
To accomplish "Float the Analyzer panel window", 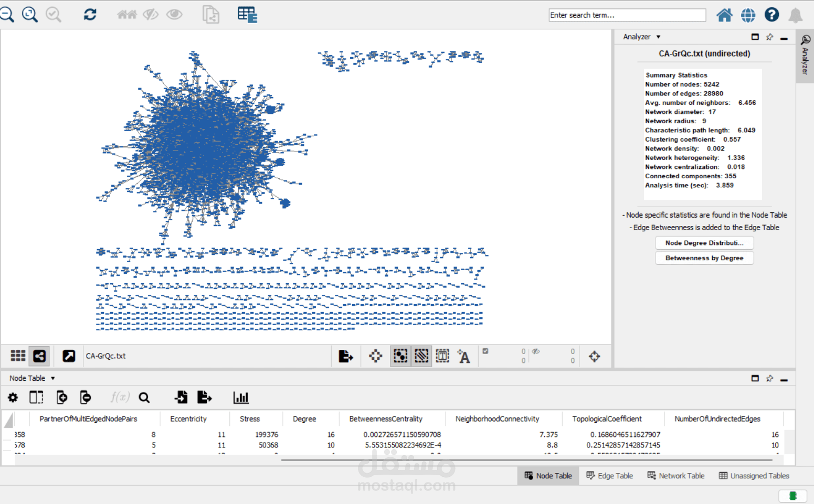I will (x=755, y=37).
